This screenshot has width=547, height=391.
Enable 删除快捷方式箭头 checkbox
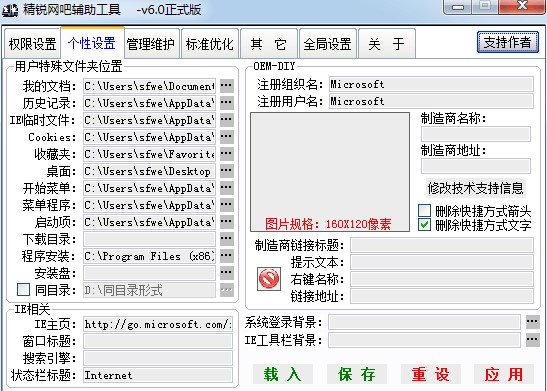tap(424, 211)
